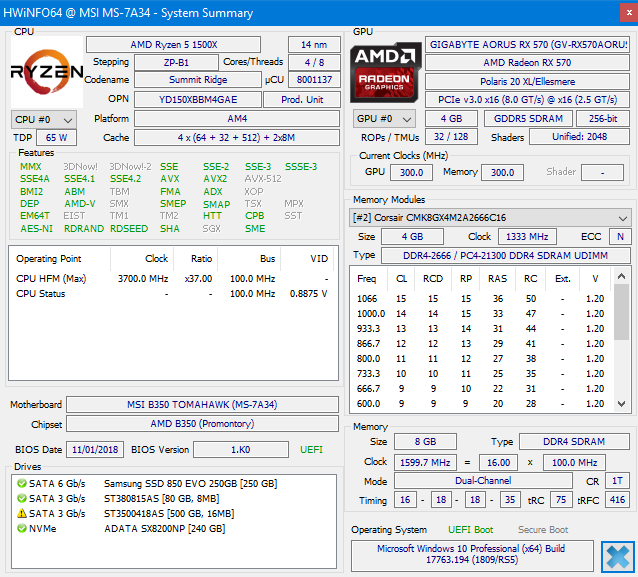Click the yellow warning icon for ST3500418AS drive
Image resolution: width=638 pixels, height=577 pixels.
(22, 514)
